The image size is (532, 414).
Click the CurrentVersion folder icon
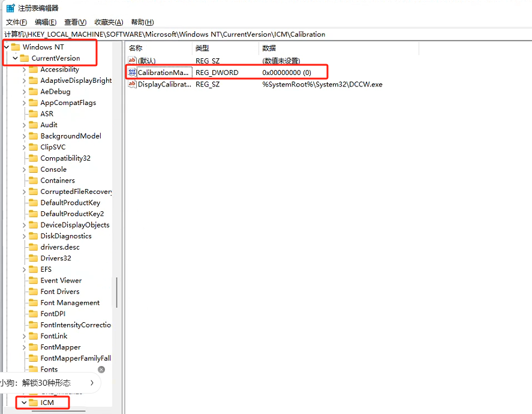point(25,58)
